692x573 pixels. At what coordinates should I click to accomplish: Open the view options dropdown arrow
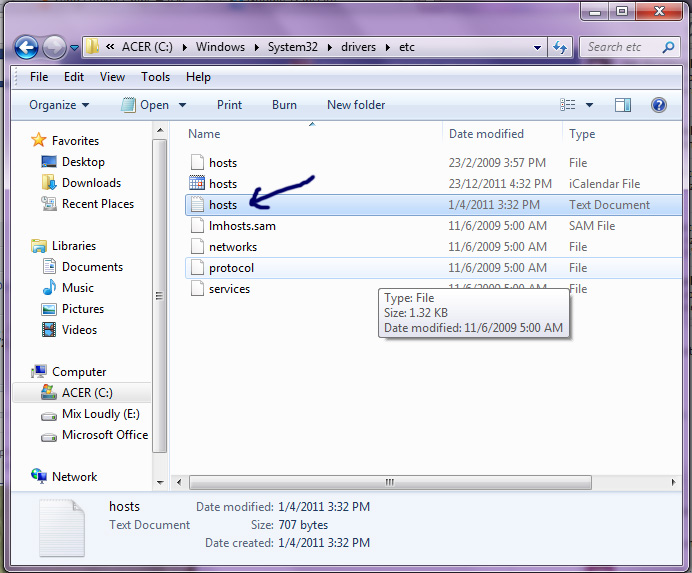[x=589, y=105]
